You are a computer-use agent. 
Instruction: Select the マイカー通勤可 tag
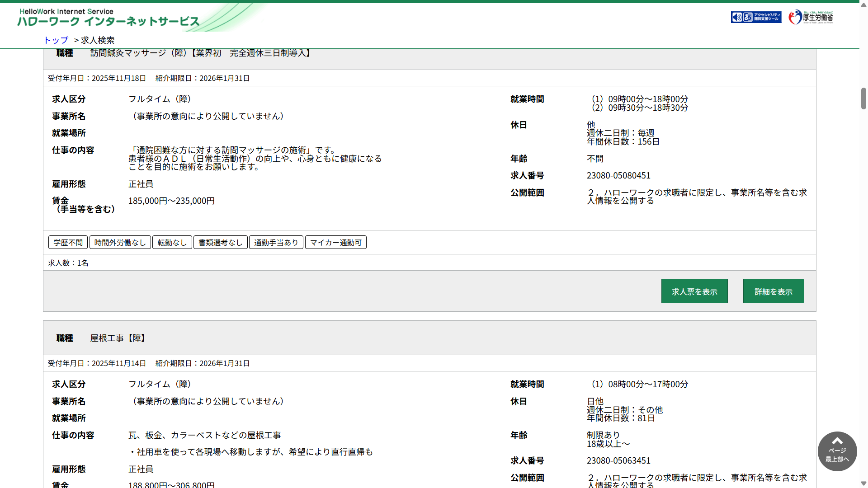pyautogui.click(x=335, y=243)
